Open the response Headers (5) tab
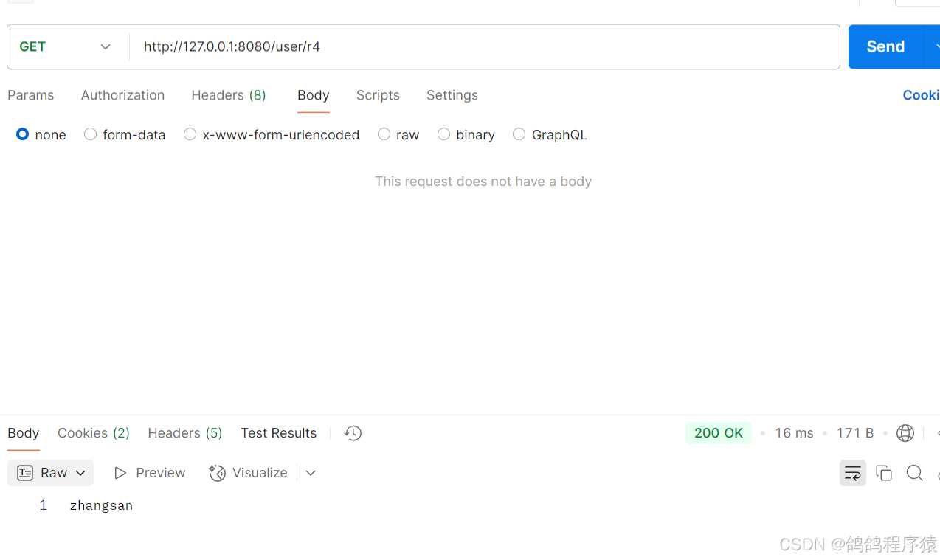 coord(185,433)
